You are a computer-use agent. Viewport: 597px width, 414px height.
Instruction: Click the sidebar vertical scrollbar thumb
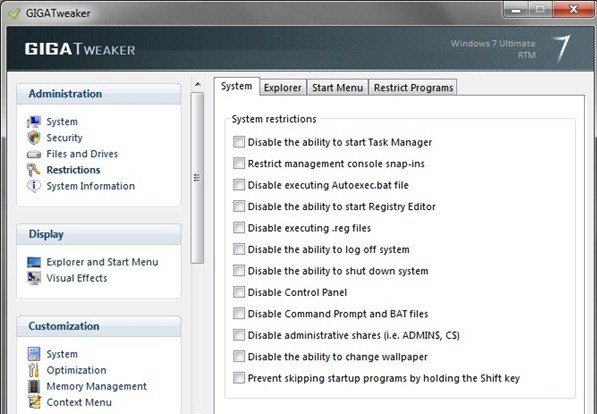197,178
